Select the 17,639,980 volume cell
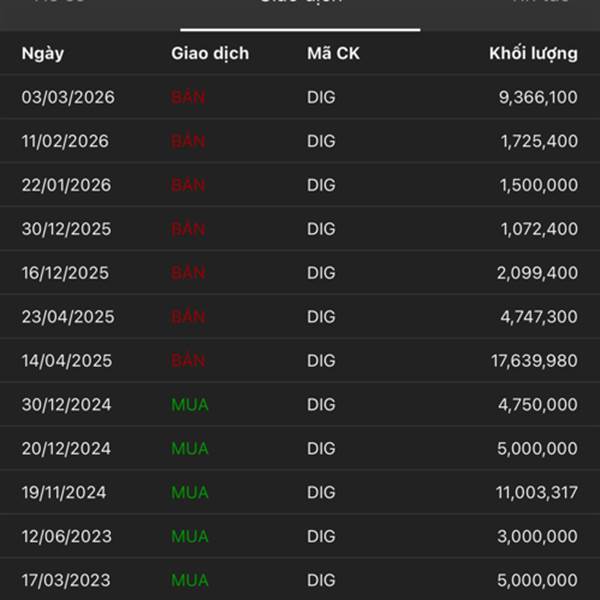This screenshot has height=600, width=600. coord(535,361)
